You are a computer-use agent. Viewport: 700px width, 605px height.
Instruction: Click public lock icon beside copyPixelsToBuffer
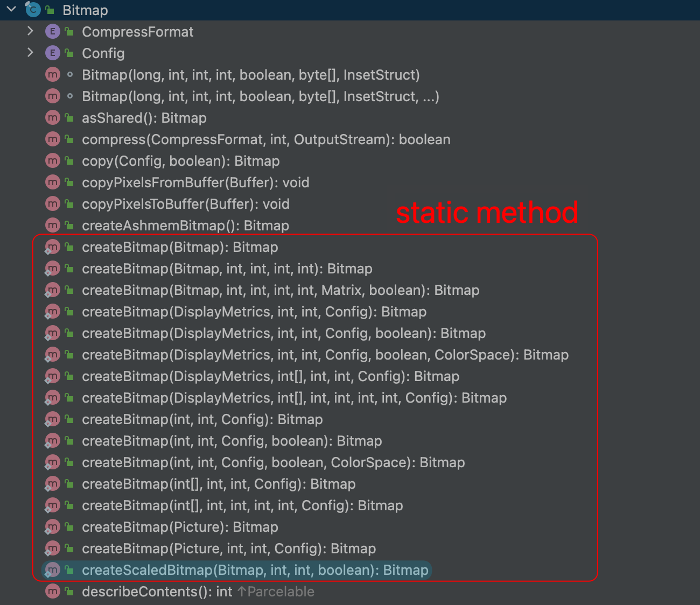[69, 204]
